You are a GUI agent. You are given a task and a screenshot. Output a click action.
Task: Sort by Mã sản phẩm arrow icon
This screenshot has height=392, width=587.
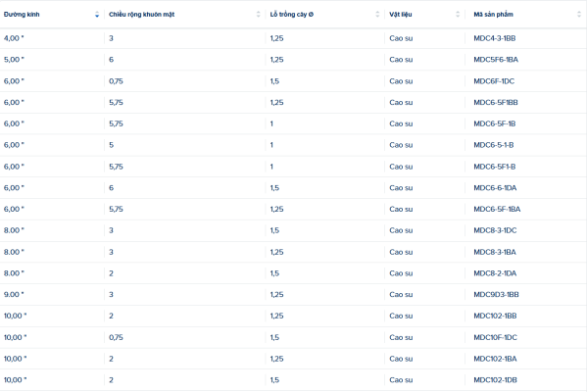(579, 15)
